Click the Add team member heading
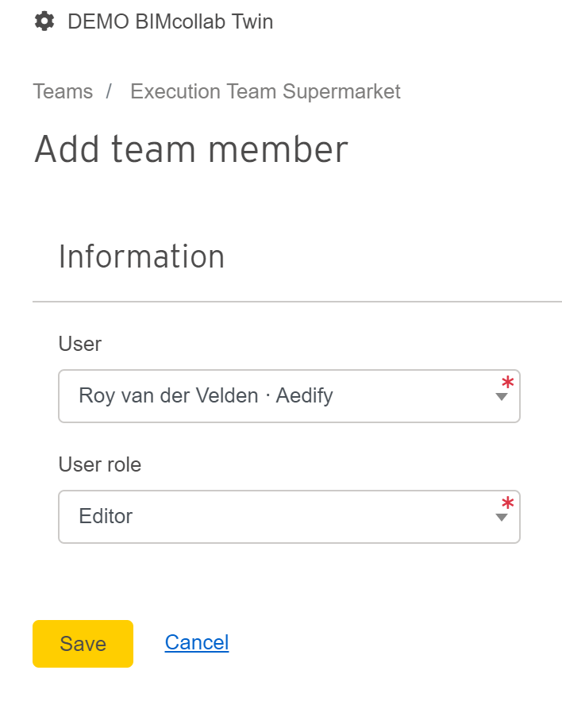Image resolution: width=562 pixels, height=728 pixels. click(x=191, y=149)
